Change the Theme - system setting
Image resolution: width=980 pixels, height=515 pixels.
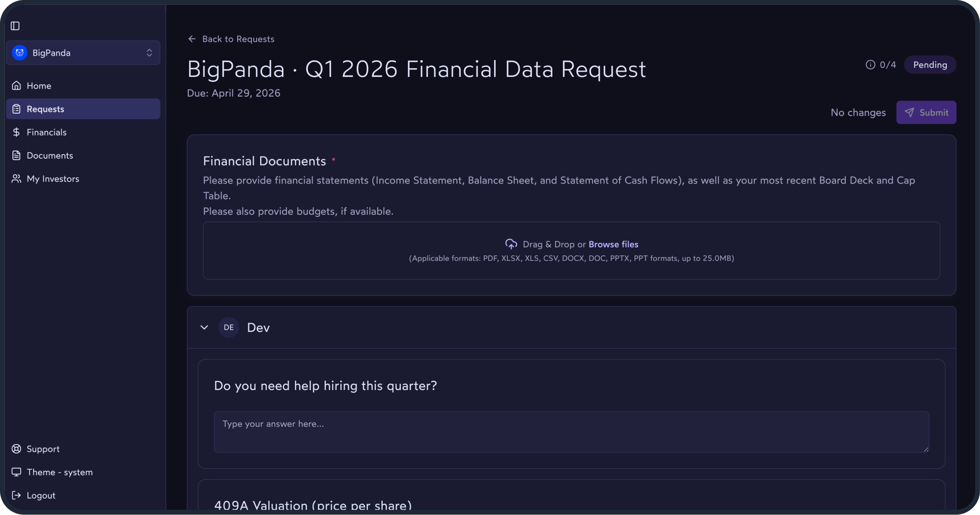tap(83, 472)
